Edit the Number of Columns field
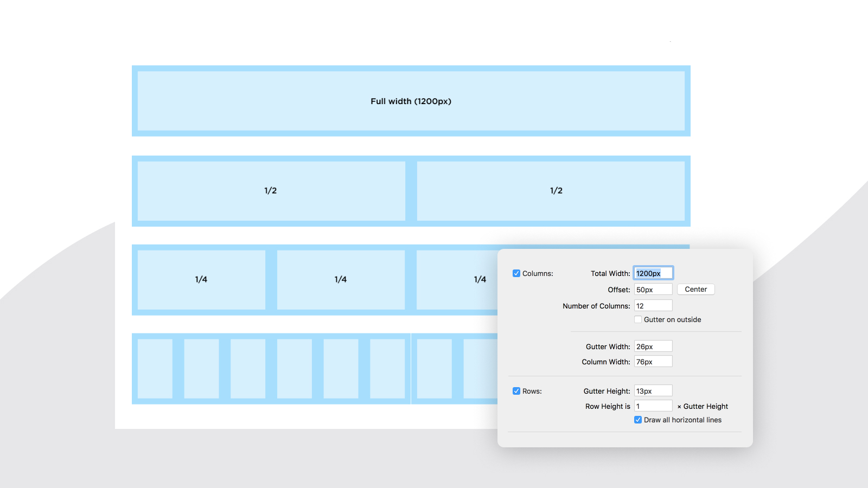 653,306
